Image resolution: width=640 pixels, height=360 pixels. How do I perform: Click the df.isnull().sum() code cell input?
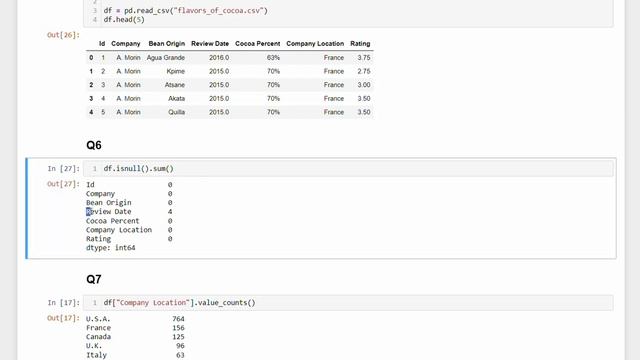[348, 169]
